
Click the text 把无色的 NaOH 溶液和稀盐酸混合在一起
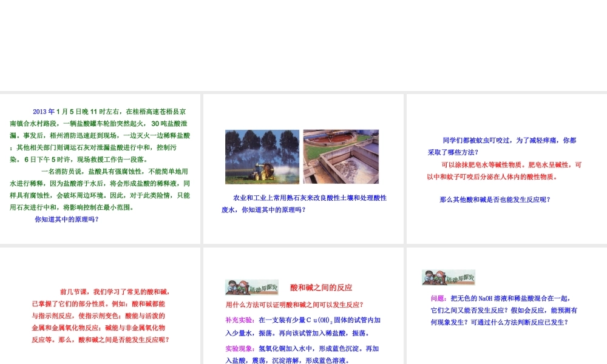tap(510, 298)
